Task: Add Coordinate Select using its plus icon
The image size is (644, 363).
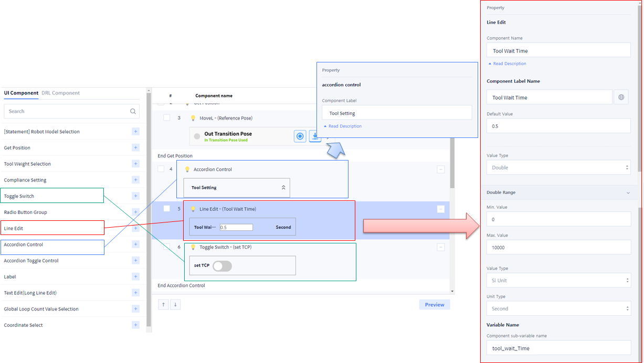Action: click(x=135, y=325)
